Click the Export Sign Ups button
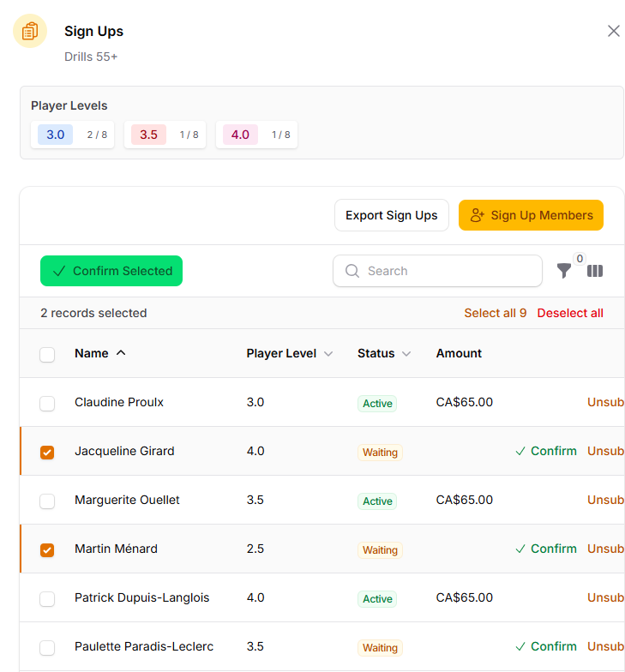This screenshot has height=672, width=625. tap(391, 215)
